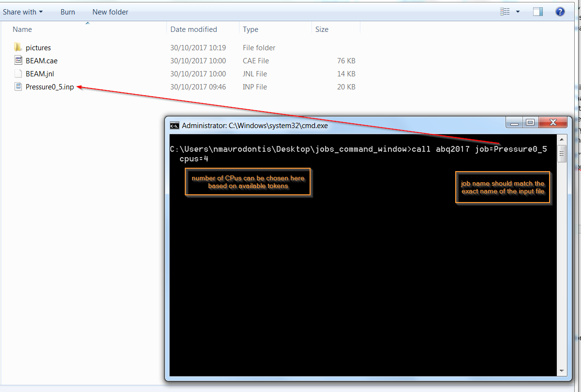Sort files by Size
Viewport: 581px width, 392px height.
(322, 29)
